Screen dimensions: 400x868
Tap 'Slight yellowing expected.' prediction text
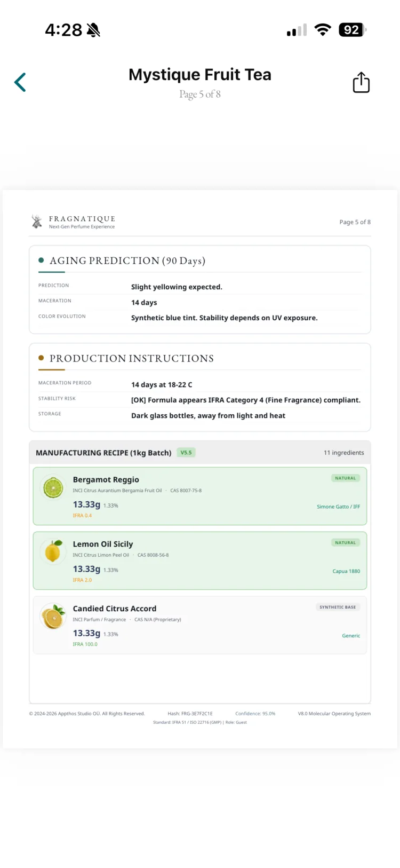pyautogui.click(x=177, y=287)
